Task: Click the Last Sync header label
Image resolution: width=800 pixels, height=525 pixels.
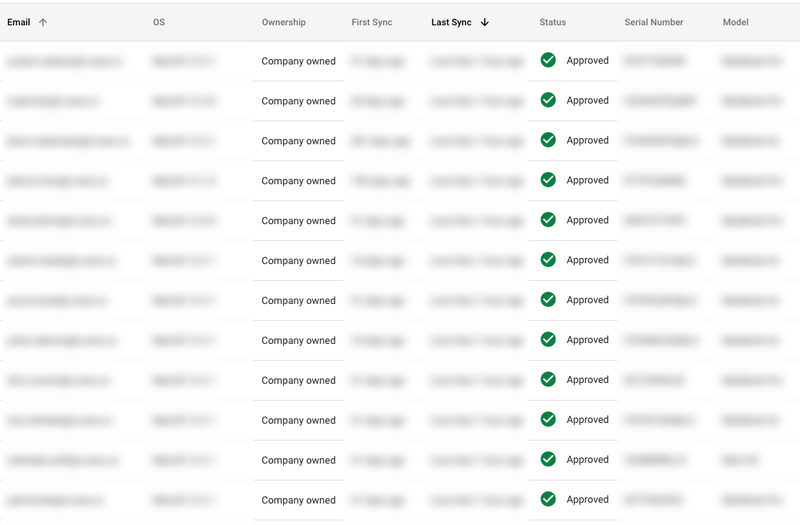Action: [451, 22]
